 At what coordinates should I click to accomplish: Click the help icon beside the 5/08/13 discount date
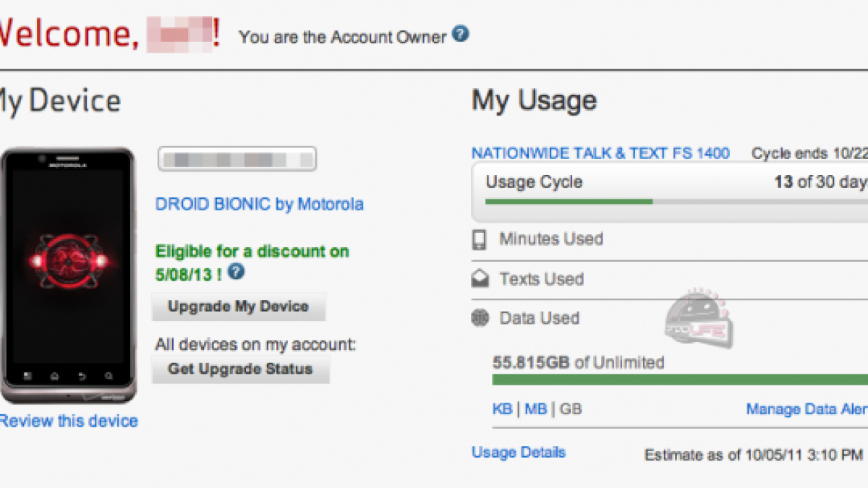tap(236, 273)
